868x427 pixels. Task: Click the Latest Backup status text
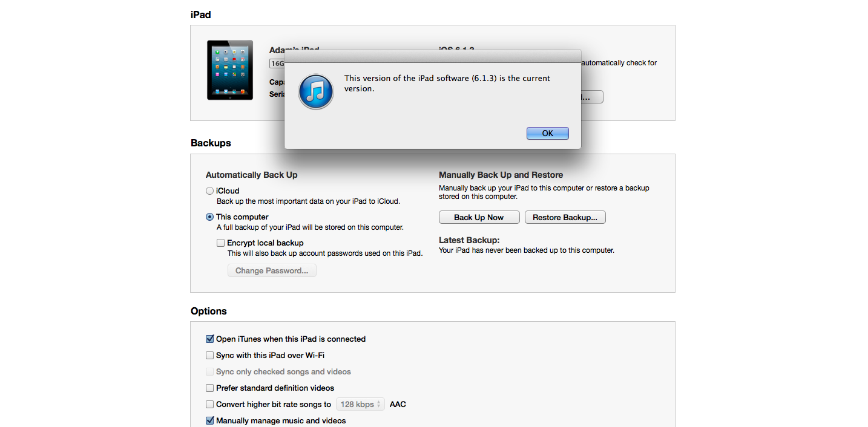pos(527,250)
